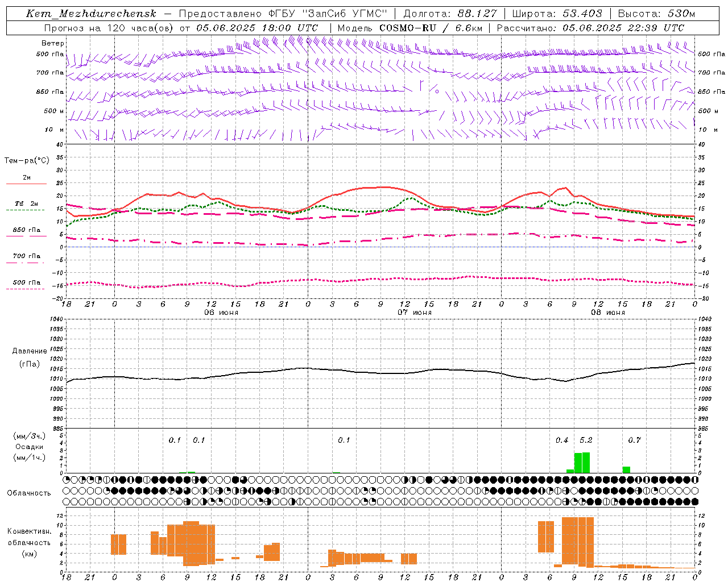Screen dimensions: 728x582
Task: Click the orange convective bar at 0h 06 июня
Action: pyautogui.click(x=118, y=544)
